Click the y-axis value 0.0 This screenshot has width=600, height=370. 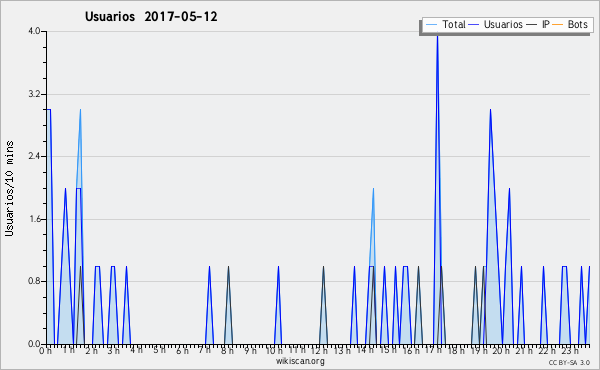[34, 344]
